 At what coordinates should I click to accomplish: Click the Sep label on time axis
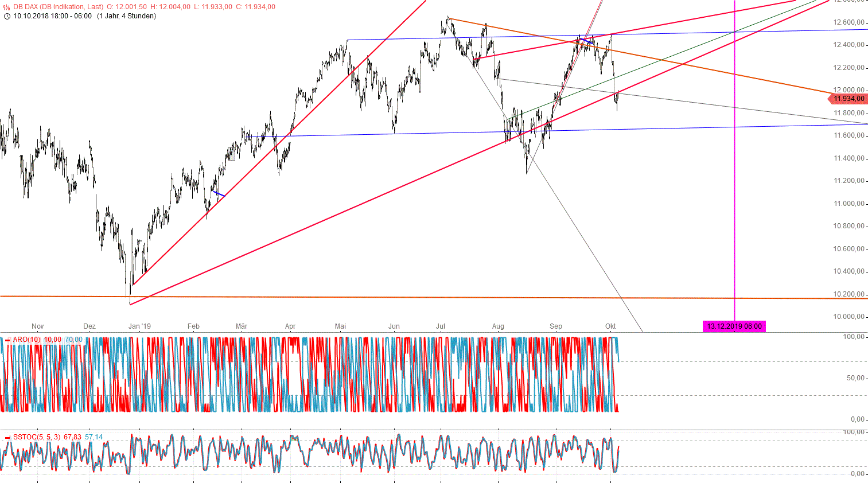tap(556, 326)
